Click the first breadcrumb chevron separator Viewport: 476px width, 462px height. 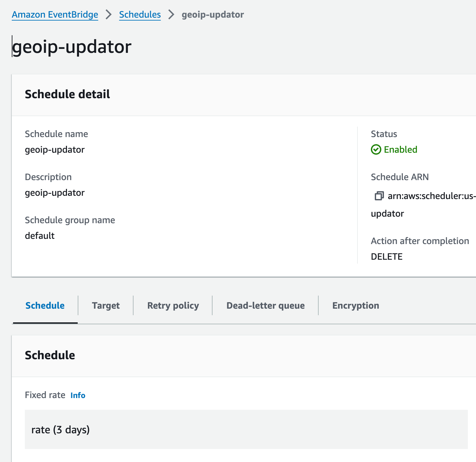(x=109, y=15)
